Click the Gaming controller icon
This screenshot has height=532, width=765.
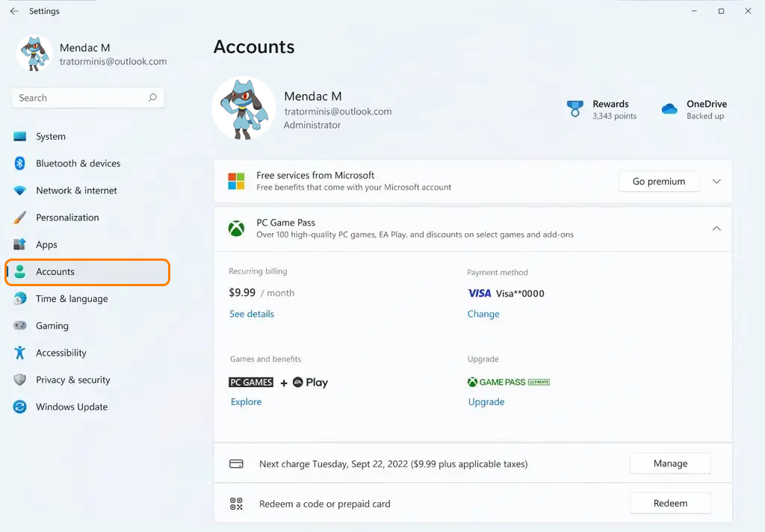tap(20, 325)
